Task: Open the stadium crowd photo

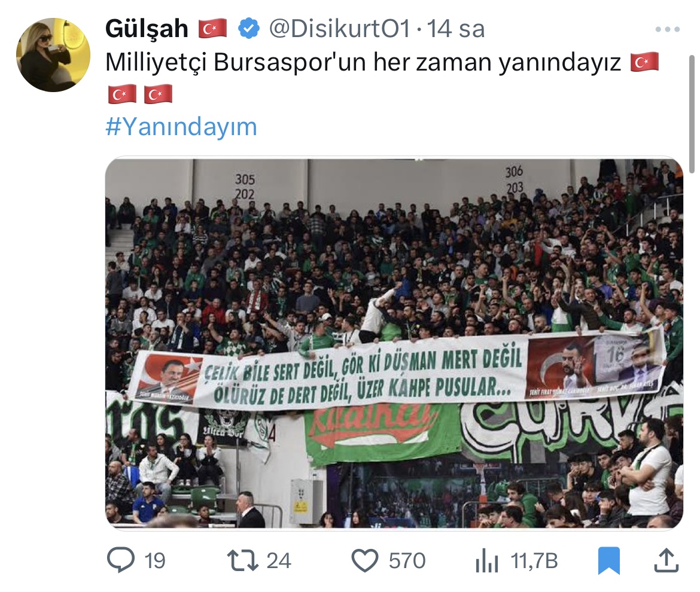Action: click(x=394, y=343)
